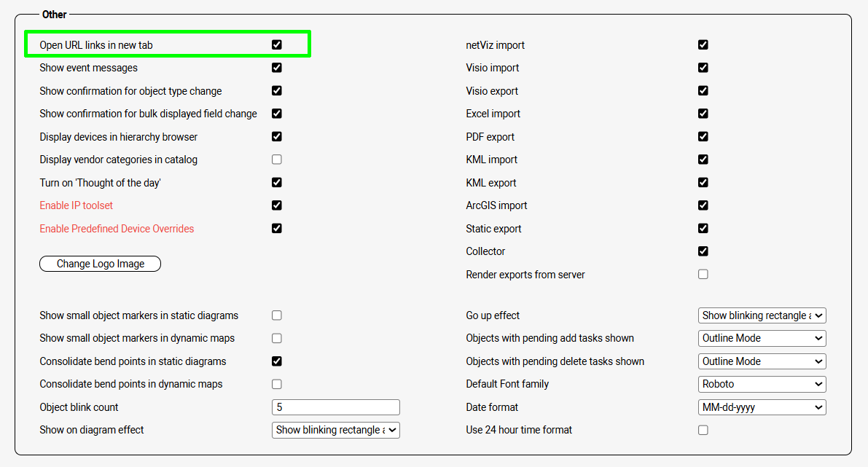
Task: Uncheck Consolidate bend points in static diagrams
Action: (277, 361)
